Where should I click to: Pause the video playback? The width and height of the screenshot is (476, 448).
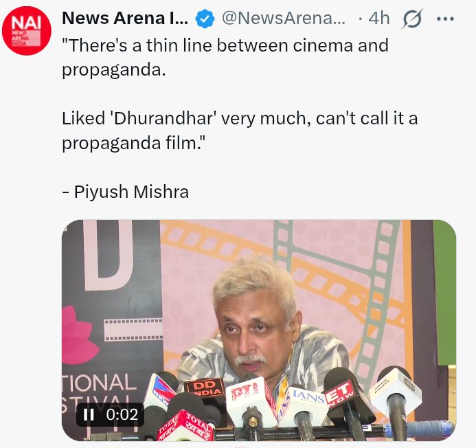89,414
